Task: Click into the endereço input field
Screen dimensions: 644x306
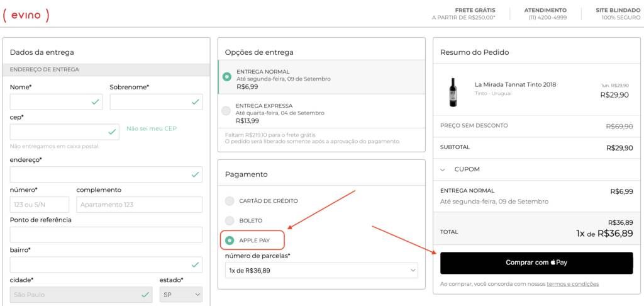Action: pyautogui.click(x=106, y=174)
